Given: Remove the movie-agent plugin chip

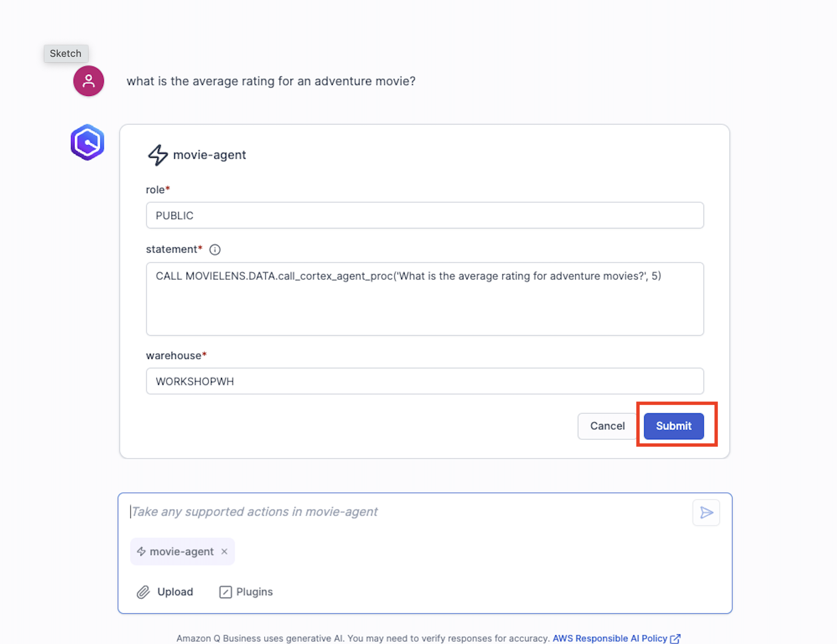Looking at the screenshot, I should click(x=224, y=551).
